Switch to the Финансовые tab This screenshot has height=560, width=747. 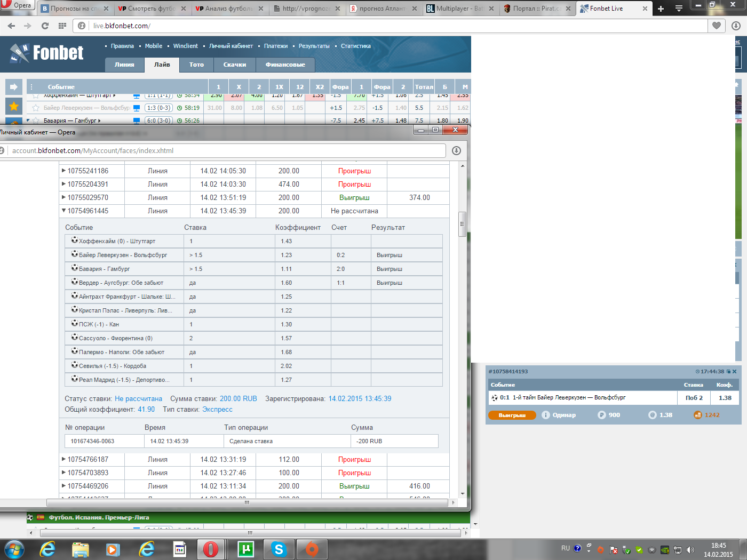coord(285,65)
